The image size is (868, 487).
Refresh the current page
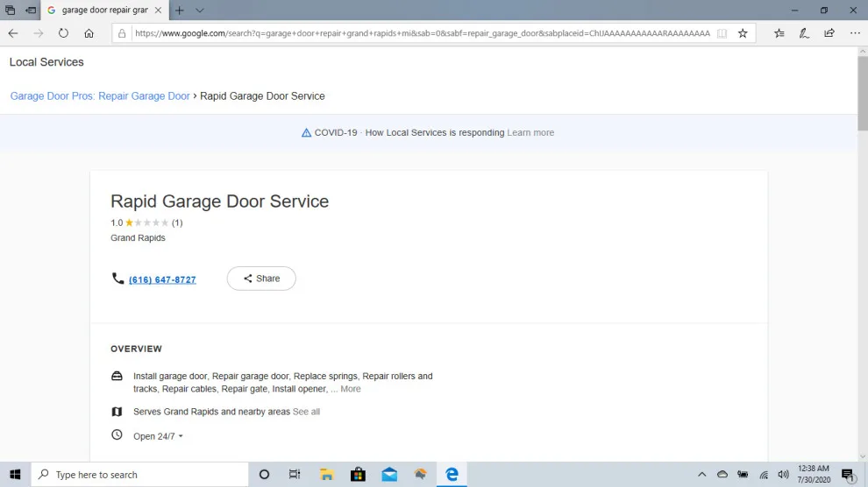tap(64, 33)
